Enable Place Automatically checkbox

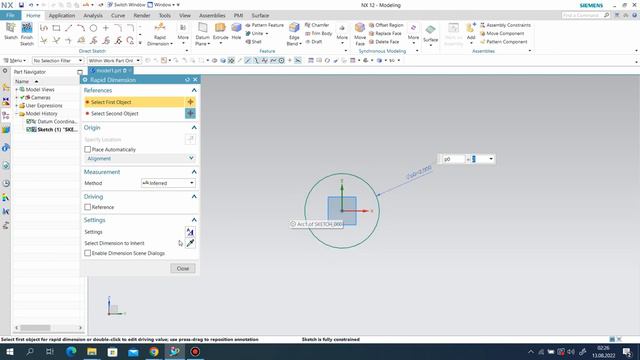pyautogui.click(x=87, y=149)
